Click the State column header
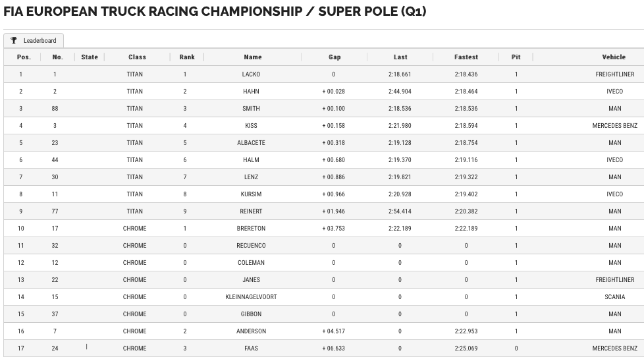This screenshot has height=363, width=644. pos(90,57)
